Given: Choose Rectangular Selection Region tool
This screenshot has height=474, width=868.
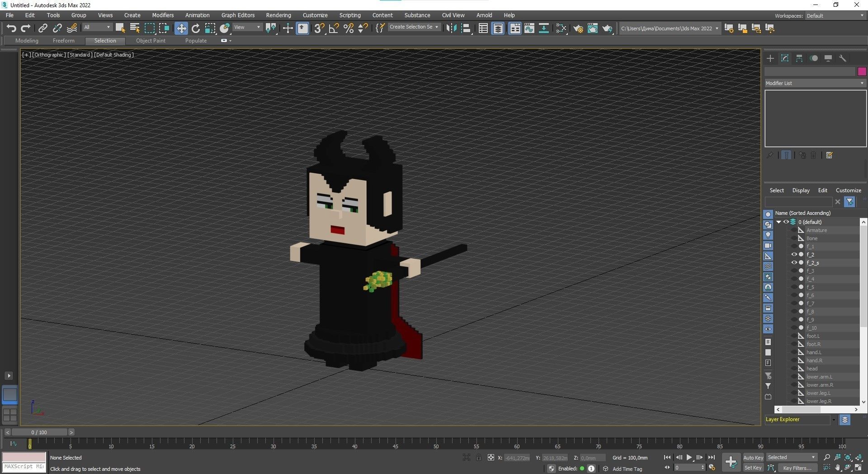Looking at the screenshot, I should click(x=150, y=28).
